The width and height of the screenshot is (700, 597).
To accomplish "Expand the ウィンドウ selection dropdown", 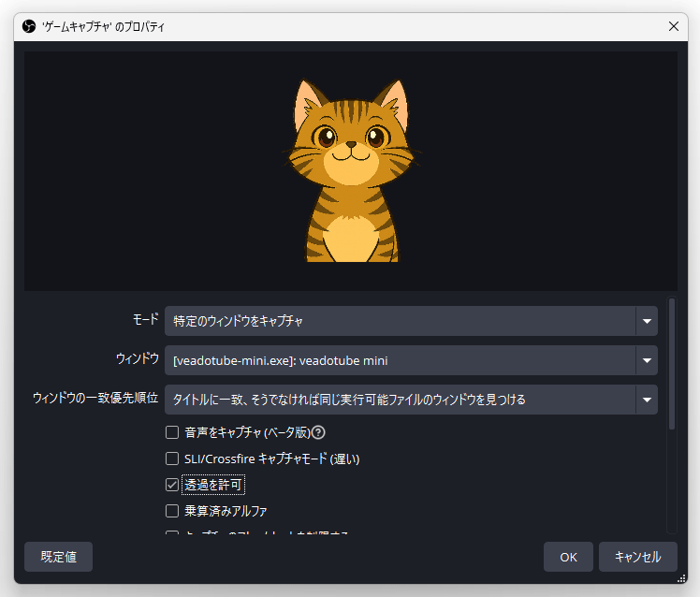I will point(647,360).
